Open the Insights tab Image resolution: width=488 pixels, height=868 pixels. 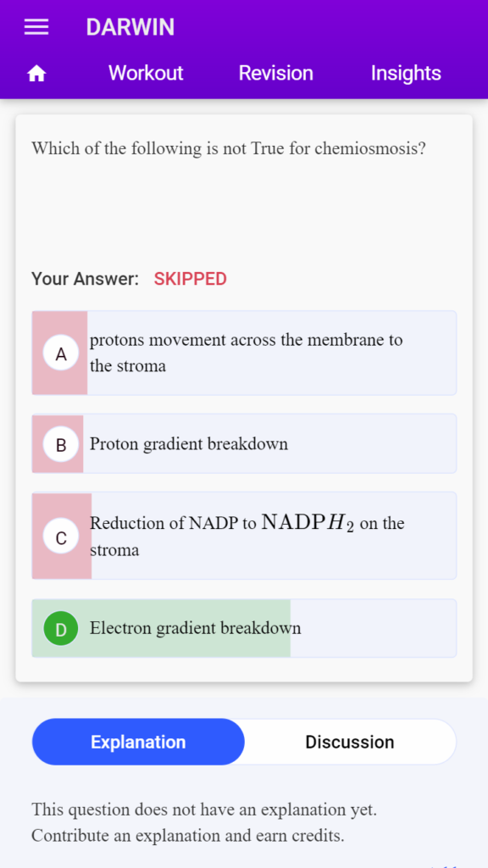406,73
